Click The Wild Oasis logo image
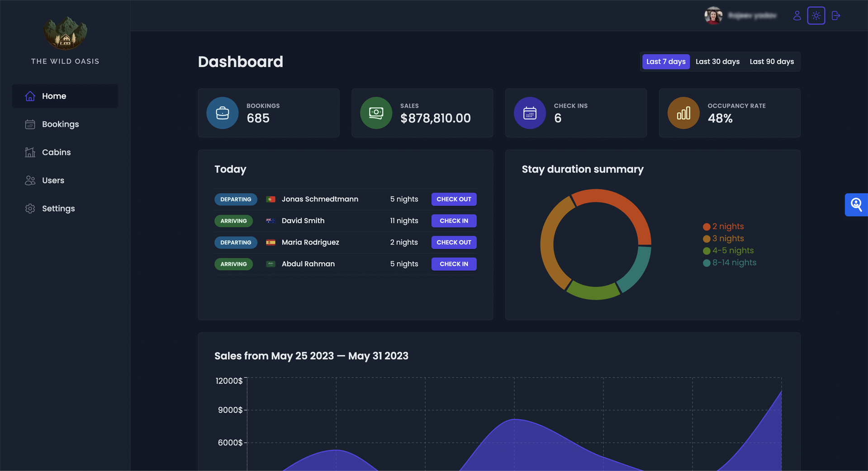 pos(65,33)
